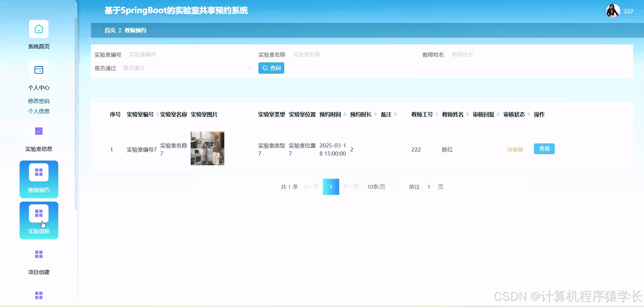
Task: Open the 实验室信息 chart icon
Action: (x=39, y=131)
